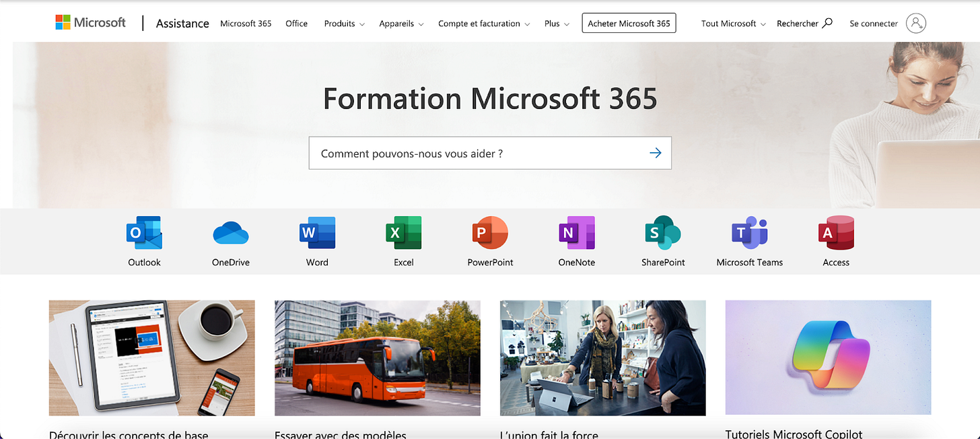Expand the Appareils dropdown
980x439 pixels.
pyautogui.click(x=401, y=24)
